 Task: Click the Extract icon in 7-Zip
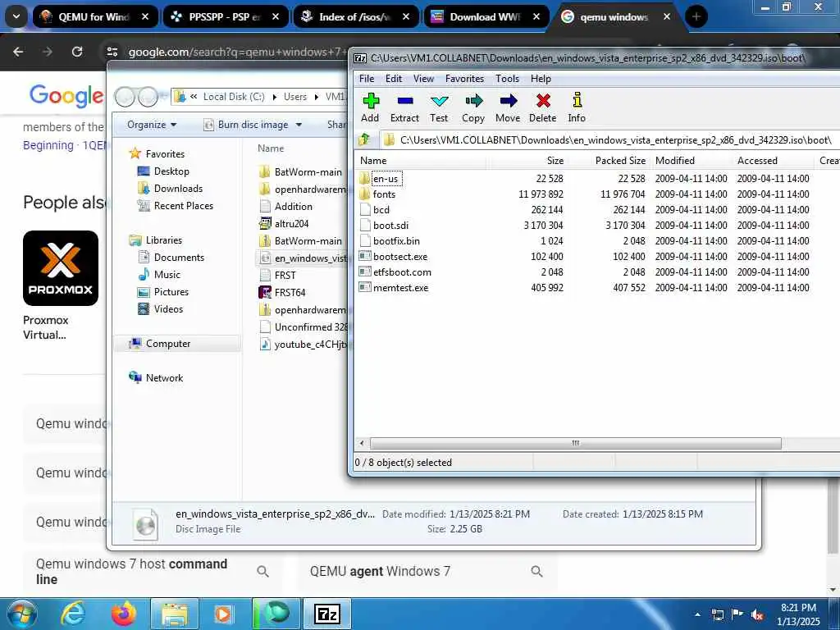pyautogui.click(x=404, y=107)
